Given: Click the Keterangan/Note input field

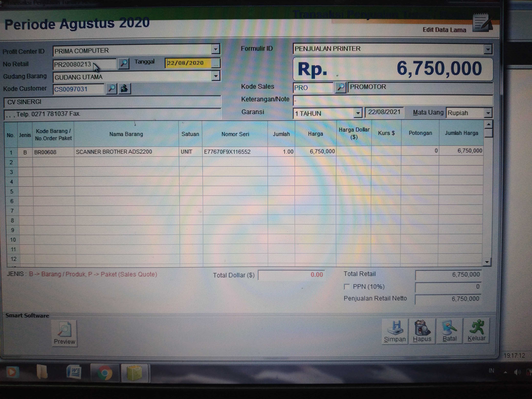Looking at the screenshot, I should (392, 100).
